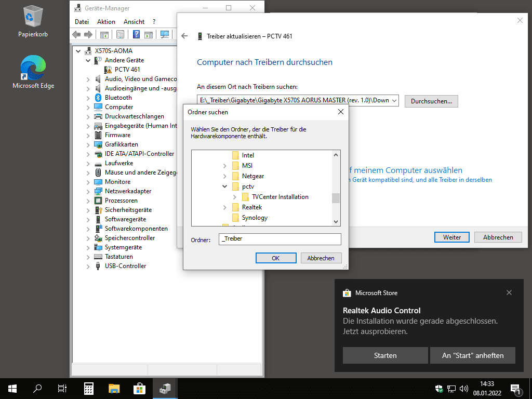Viewport: 532px width, 399px height.
Task: Click the Grafikkarten icon
Action: click(x=98, y=144)
